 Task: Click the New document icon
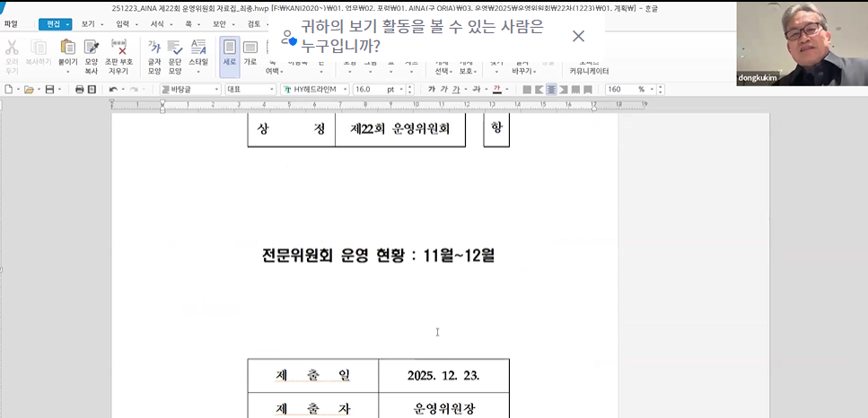pos(8,89)
